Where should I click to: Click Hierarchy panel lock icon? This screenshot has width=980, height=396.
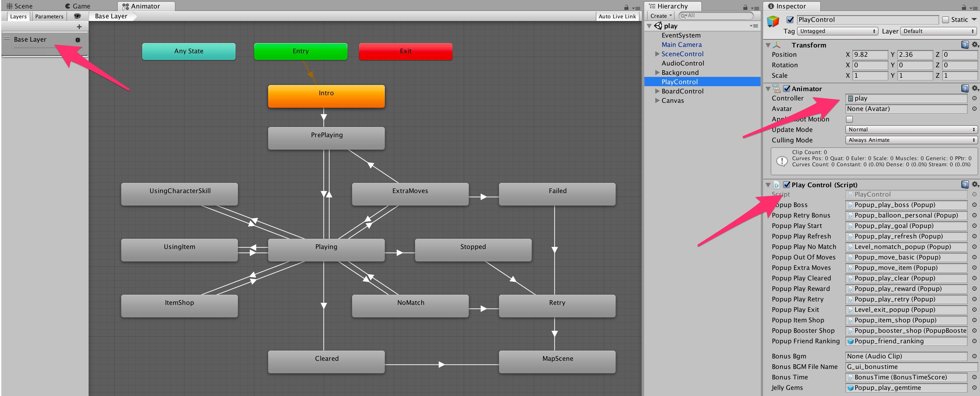745,7
